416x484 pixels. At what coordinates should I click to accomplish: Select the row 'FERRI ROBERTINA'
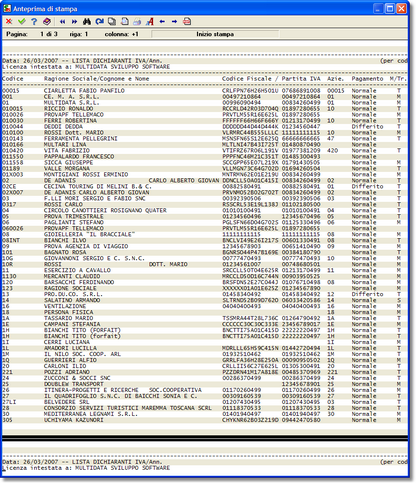[x=205, y=121]
